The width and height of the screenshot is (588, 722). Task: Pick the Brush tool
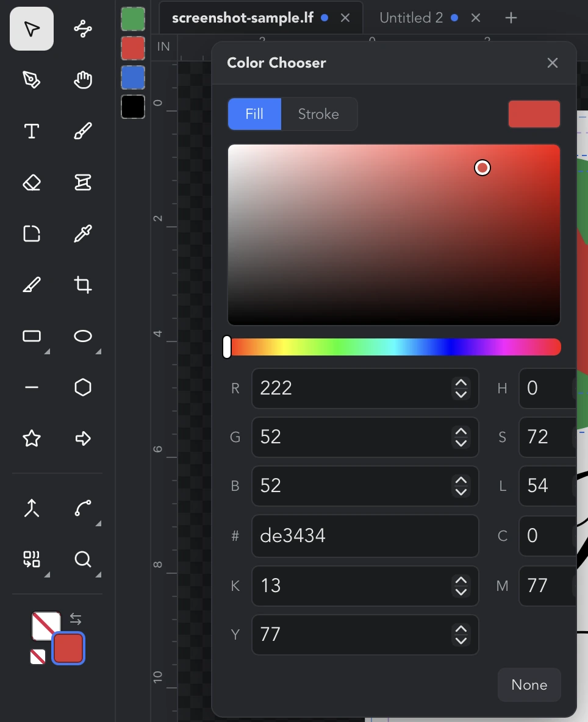click(x=83, y=131)
